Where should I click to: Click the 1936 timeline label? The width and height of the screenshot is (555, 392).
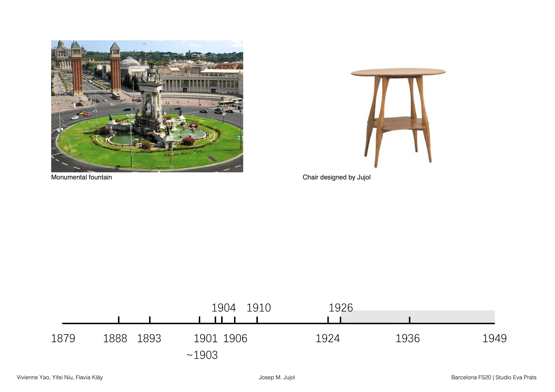(407, 338)
